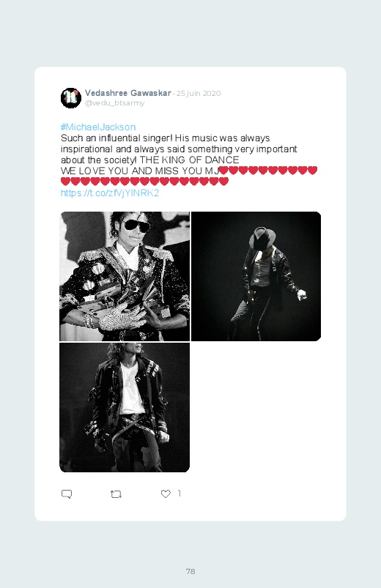This screenshot has width=381, height=588.
Task: Like the tweet with the heart icon
Action: (166, 494)
